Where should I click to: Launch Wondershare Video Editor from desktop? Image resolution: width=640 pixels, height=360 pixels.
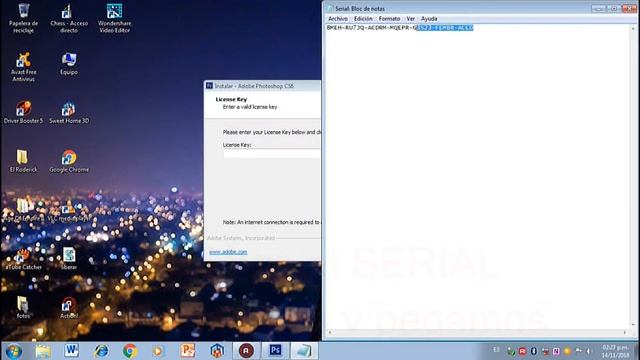click(114, 18)
